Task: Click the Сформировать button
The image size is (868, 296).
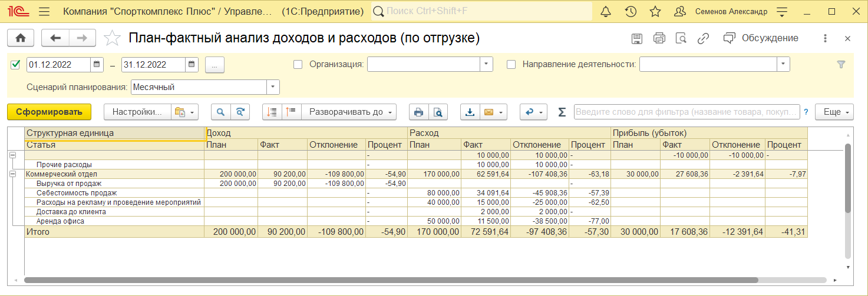Action: pyautogui.click(x=49, y=112)
